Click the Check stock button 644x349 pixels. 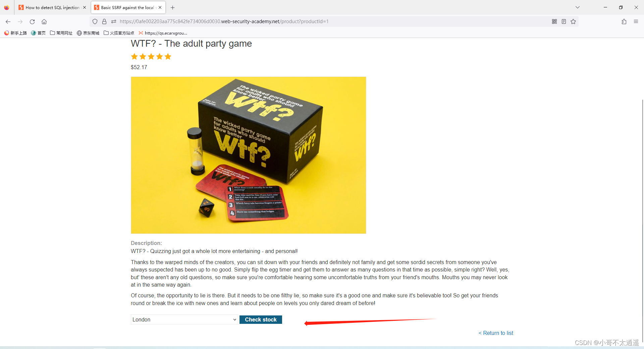[261, 319]
